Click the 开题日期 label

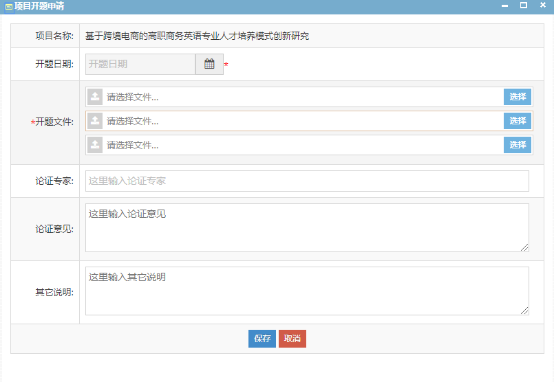click(x=54, y=64)
